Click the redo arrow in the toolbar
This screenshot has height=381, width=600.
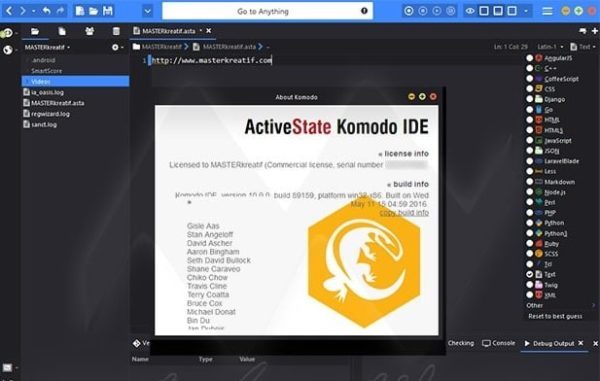click(60, 11)
